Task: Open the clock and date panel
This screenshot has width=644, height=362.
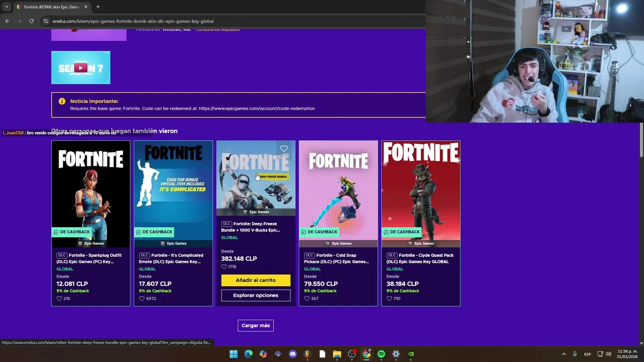Action: point(627,354)
